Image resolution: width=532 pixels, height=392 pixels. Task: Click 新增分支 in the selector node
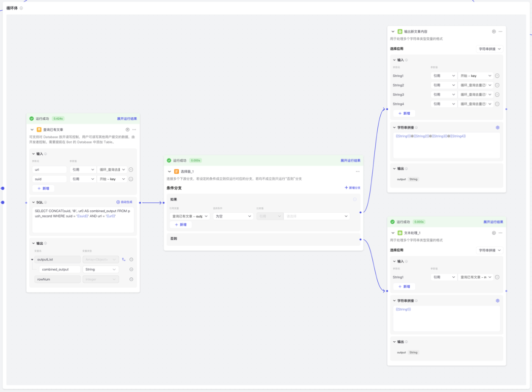pos(352,188)
